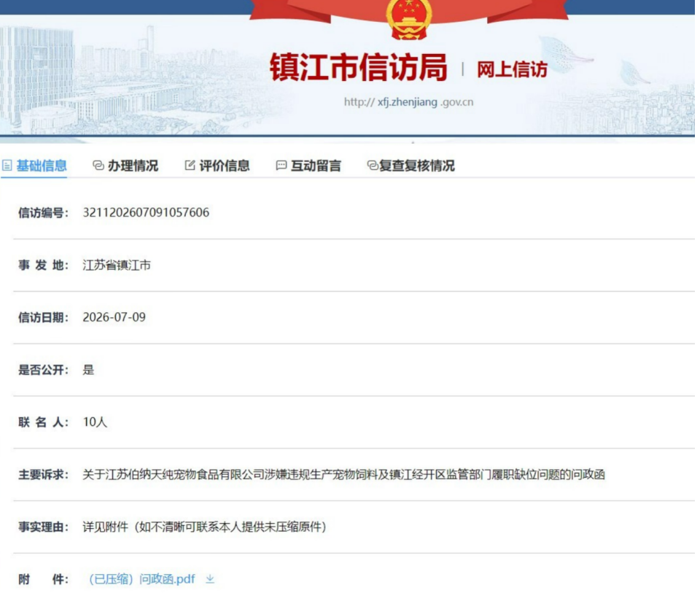Open the 基础信息 tab

[34, 166]
